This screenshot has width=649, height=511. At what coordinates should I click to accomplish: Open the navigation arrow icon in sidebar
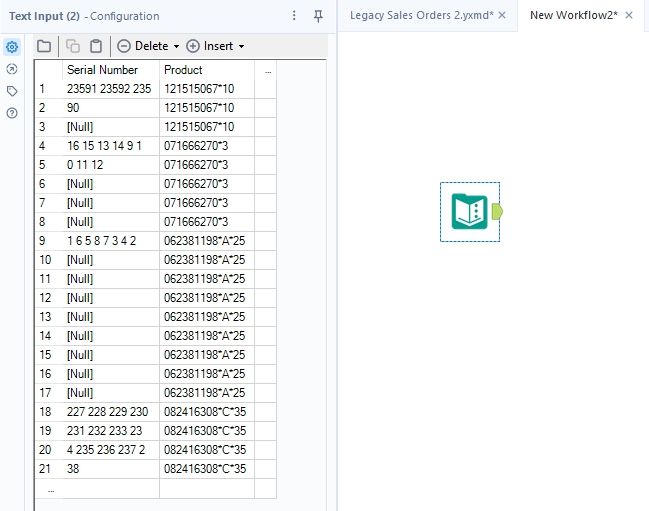12,69
